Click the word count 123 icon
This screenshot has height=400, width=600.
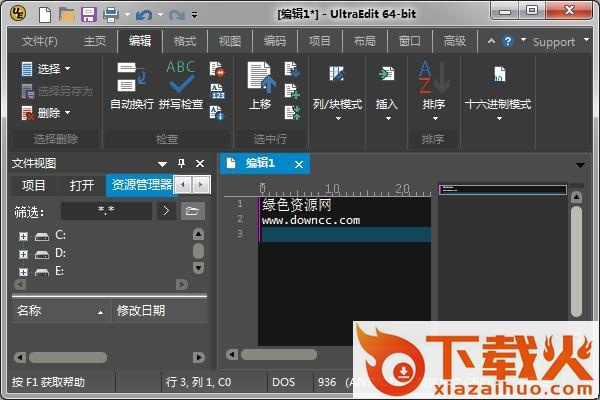(x=217, y=91)
